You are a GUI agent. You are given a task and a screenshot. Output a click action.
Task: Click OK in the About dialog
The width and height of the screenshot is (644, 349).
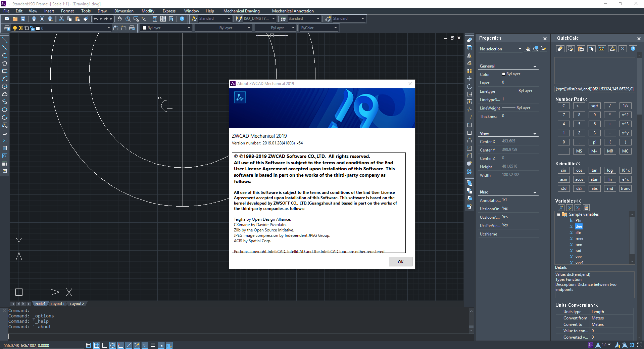point(400,262)
